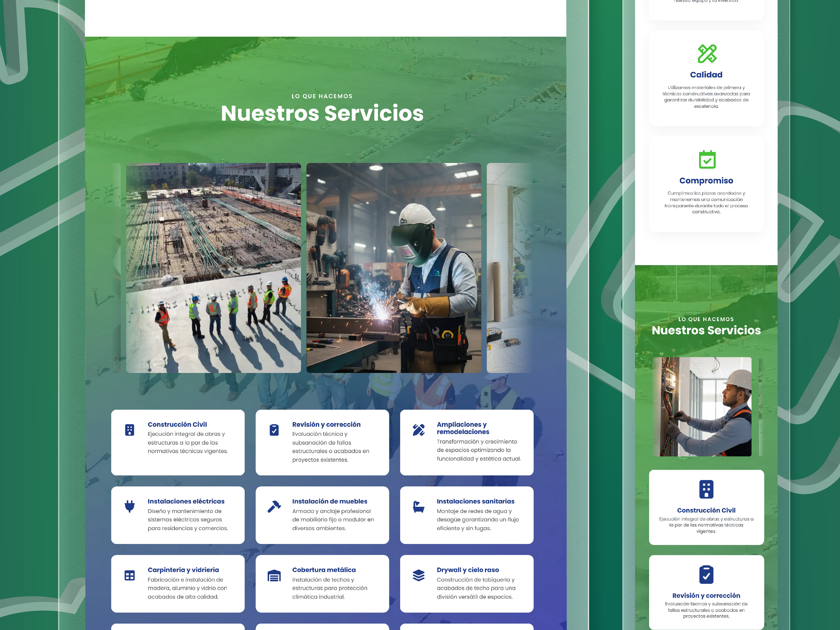The image size is (840, 630).
Task: Click the Drywall y cielo raso heading
Action: pos(468,570)
